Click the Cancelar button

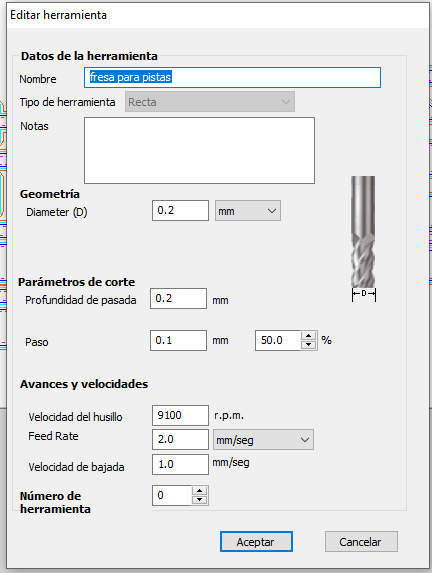tap(361, 542)
